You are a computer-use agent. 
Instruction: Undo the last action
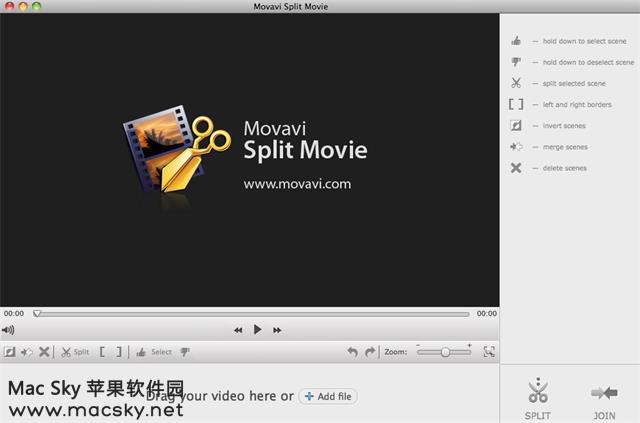point(352,352)
